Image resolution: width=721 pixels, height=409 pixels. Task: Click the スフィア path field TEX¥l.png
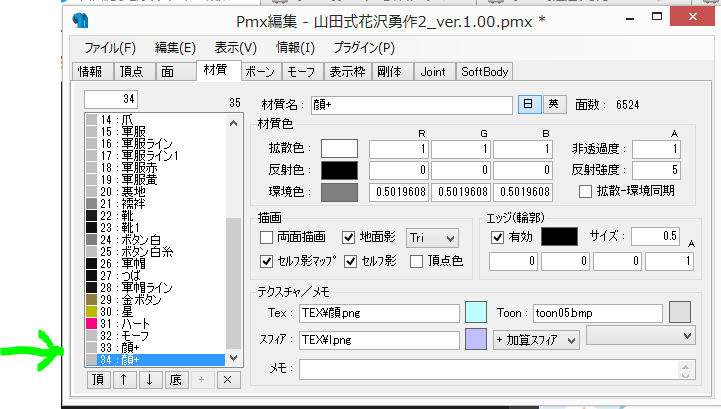click(379, 340)
